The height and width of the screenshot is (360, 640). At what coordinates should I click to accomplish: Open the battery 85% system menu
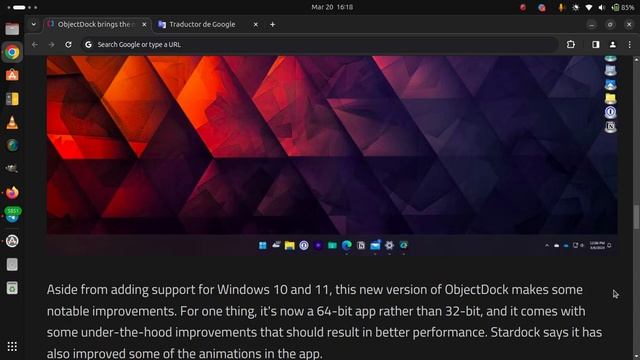pyautogui.click(x=623, y=7)
